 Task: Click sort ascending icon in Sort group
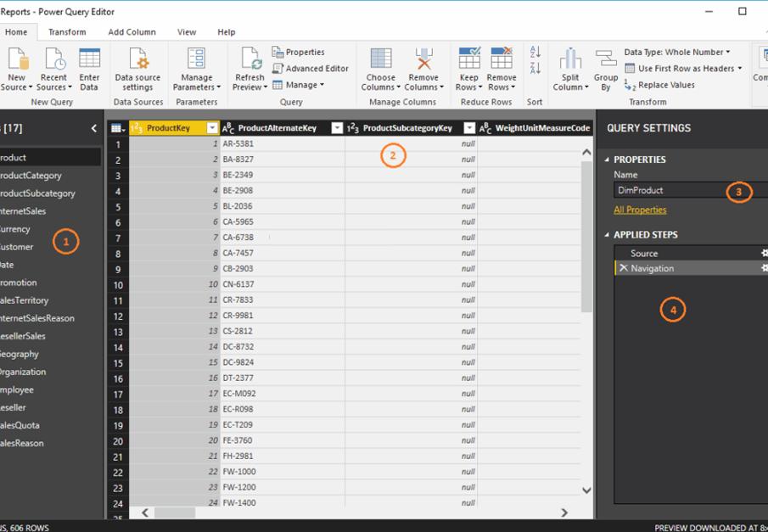(535, 53)
